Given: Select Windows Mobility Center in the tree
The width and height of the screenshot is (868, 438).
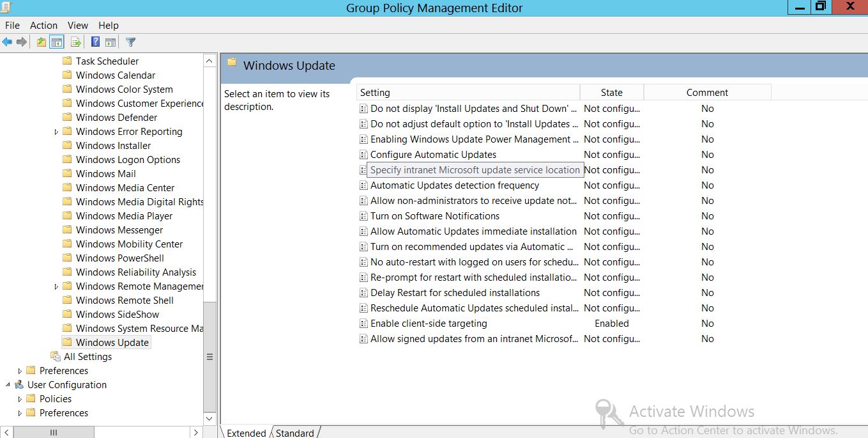Looking at the screenshot, I should 130,244.
